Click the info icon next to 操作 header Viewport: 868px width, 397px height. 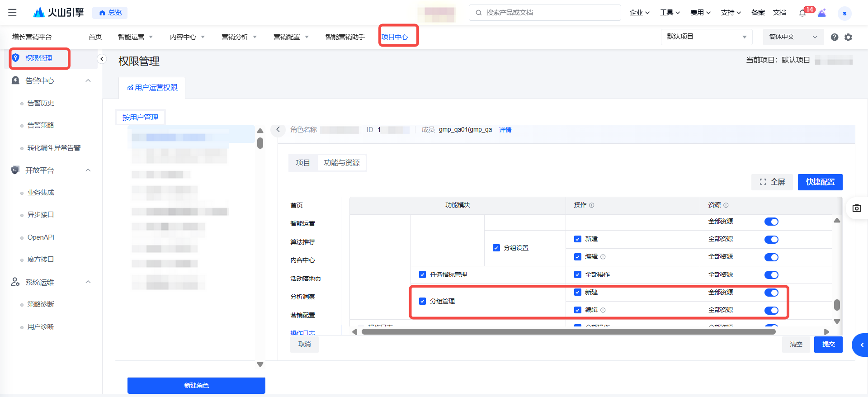click(x=592, y=205)
